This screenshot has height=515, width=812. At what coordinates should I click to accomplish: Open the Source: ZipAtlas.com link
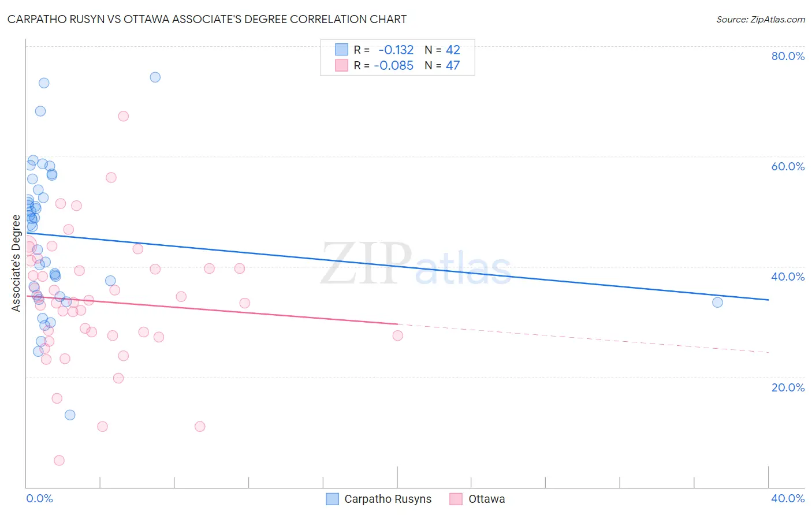(x=761, y=20)
